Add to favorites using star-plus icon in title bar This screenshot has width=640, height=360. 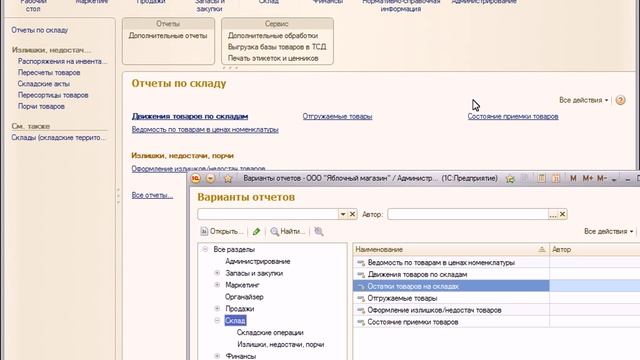[510, 178]
